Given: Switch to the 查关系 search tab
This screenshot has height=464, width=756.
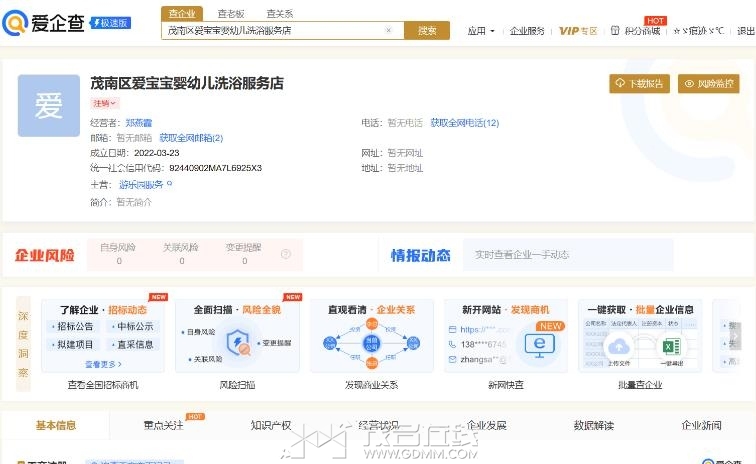Looking at the screenshot, I should click(280, 14).
